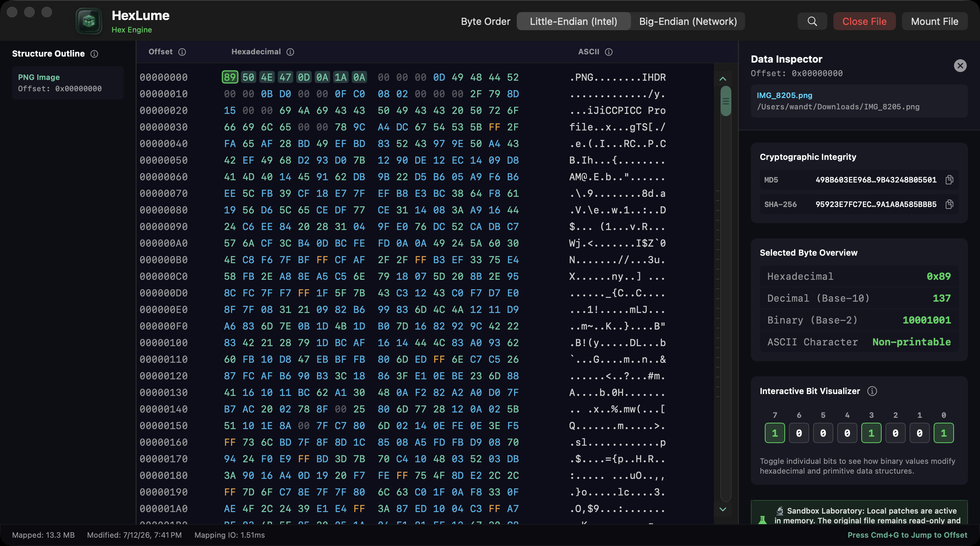
Task: Show info icon next to Hexadecimal column
Action: click(x=290, y=52)
